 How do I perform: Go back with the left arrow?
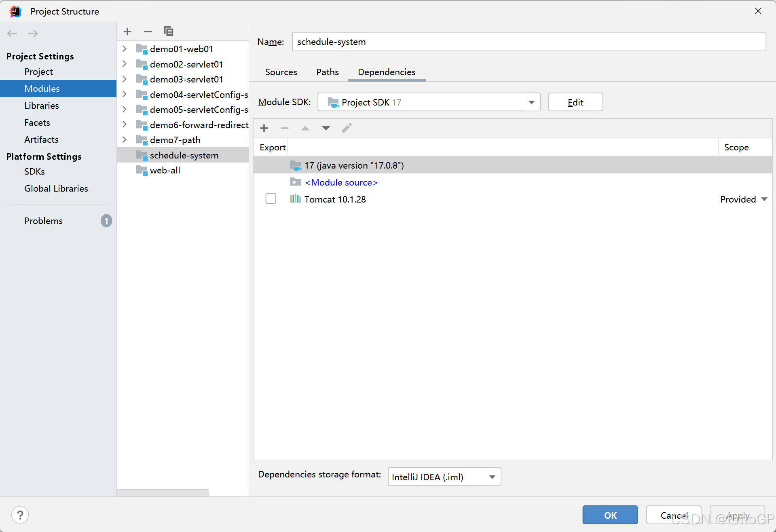(12, 34)
